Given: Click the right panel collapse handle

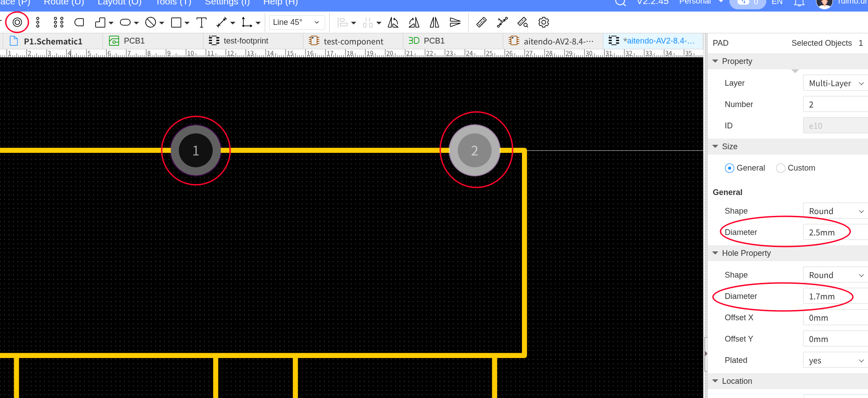Looking at the screenshot, I should point(706,354).
